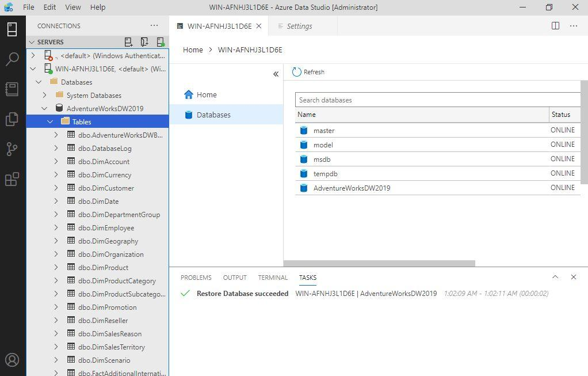Select the dbo.DimScenario table
The height and width of the screenshot is (376, 588).
[97, 360]
